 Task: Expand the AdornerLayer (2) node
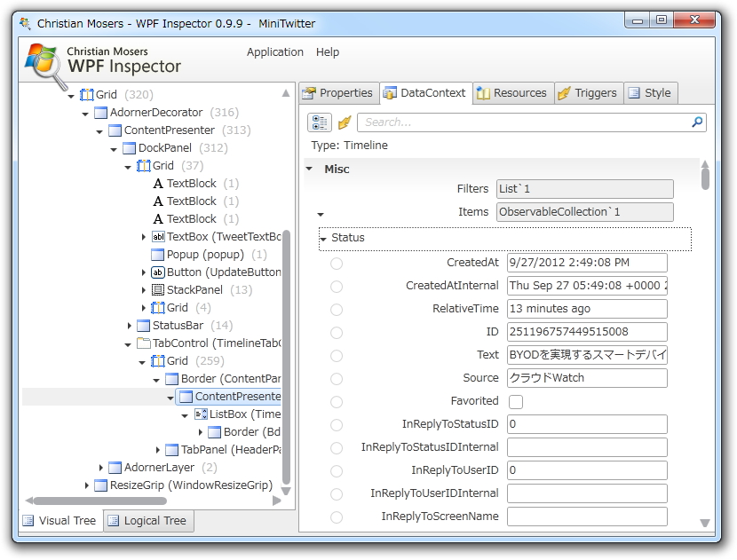[100, 468]
